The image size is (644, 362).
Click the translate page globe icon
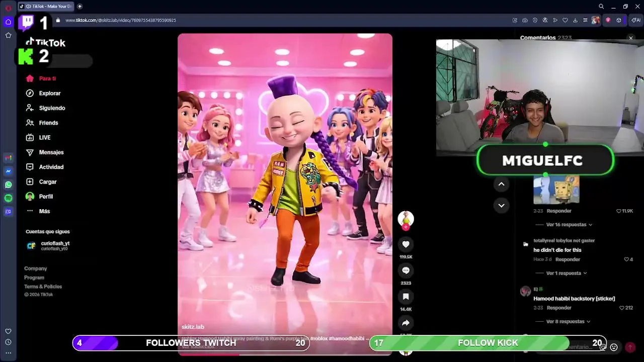tap(545, 20)
